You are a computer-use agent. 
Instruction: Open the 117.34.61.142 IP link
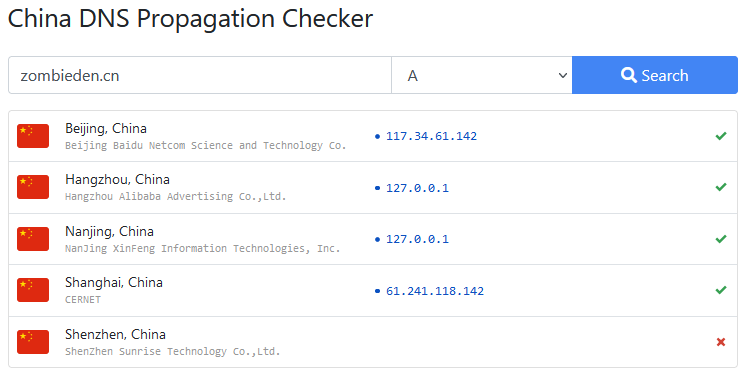pyautogui.click(x=431, y=136)
